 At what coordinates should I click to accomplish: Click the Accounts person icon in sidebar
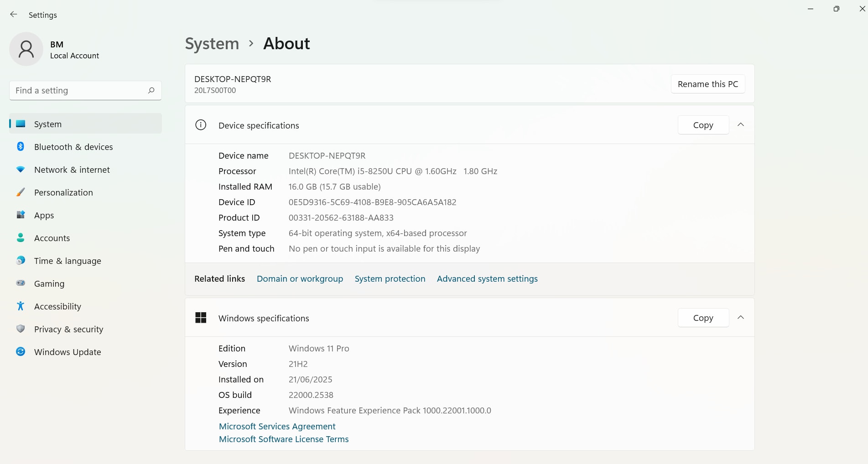[21, 238]
